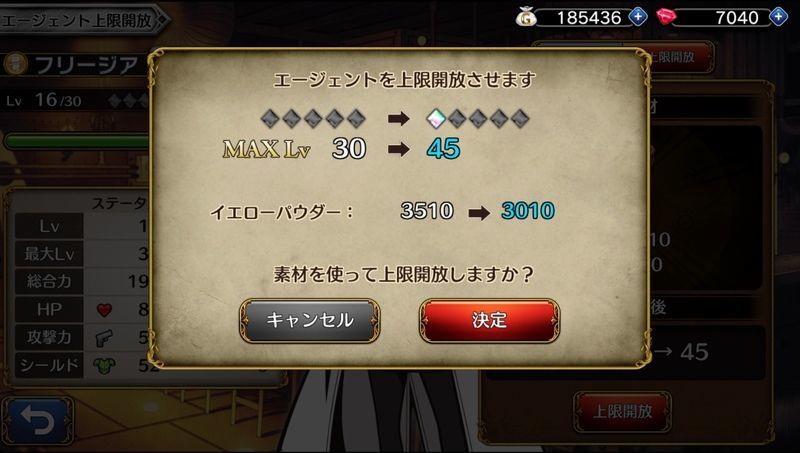Tap the 上限開放 button at bottom right

tap(622, 412)
